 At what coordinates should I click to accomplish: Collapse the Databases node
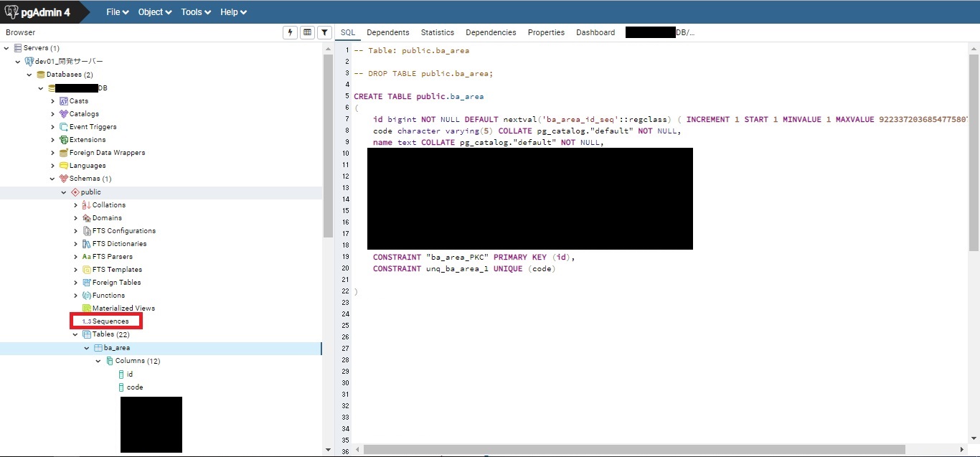pyautogui.click(x=29, y=75)
